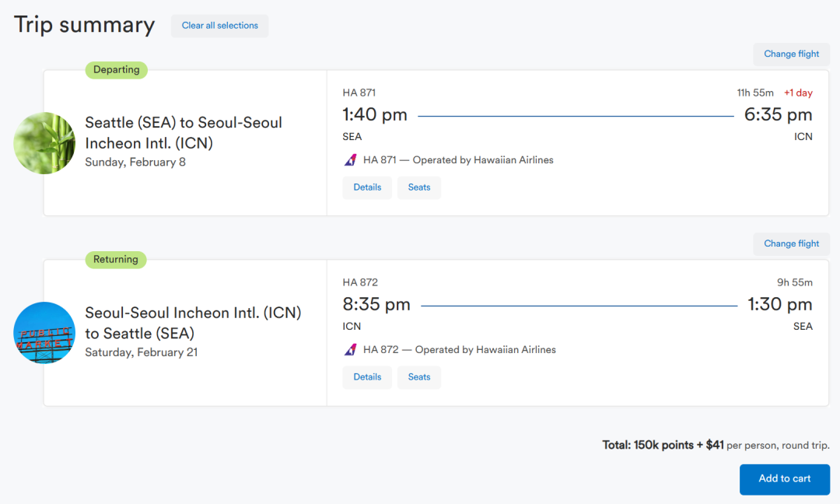The image size is (840, 504).
Task: Click the red +1 day indicator
Action: click(x=798, y=93)
